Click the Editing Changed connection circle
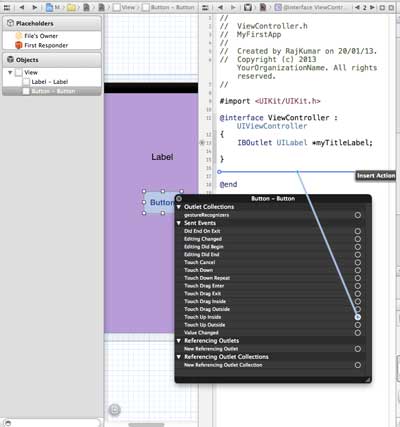400x427 pixels. coord(358,239)
